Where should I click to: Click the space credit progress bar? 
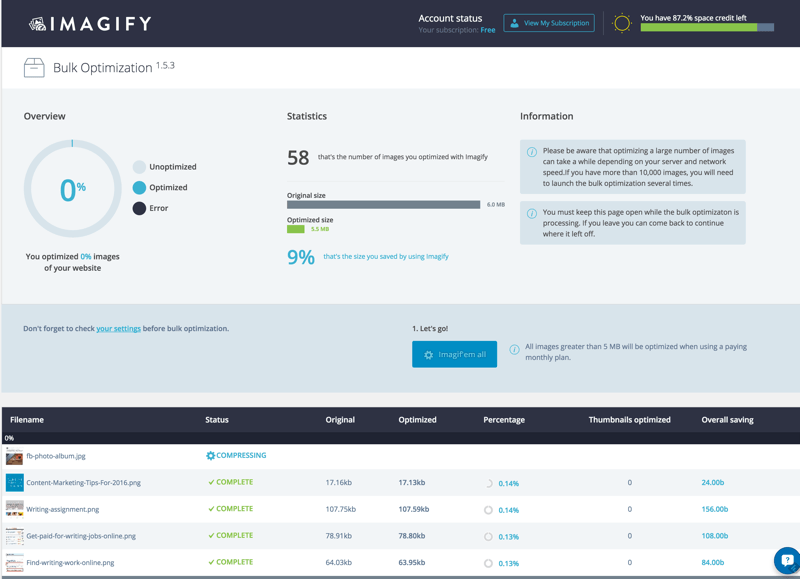[707, 28]
